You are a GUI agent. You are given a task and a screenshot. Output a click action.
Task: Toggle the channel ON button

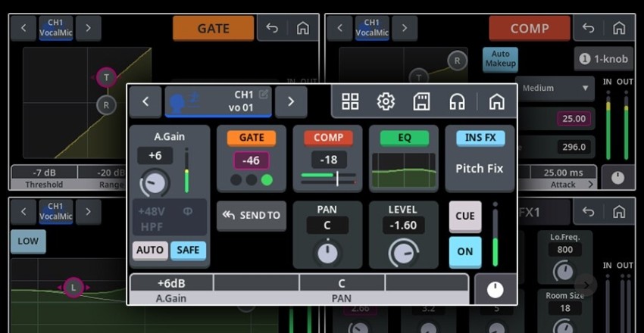pos(464,251)
